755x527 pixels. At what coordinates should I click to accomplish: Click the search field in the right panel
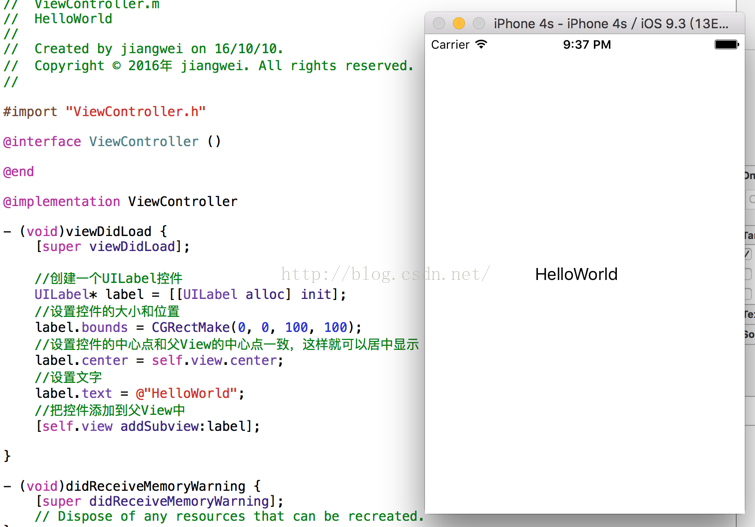[x=750, y=200]
